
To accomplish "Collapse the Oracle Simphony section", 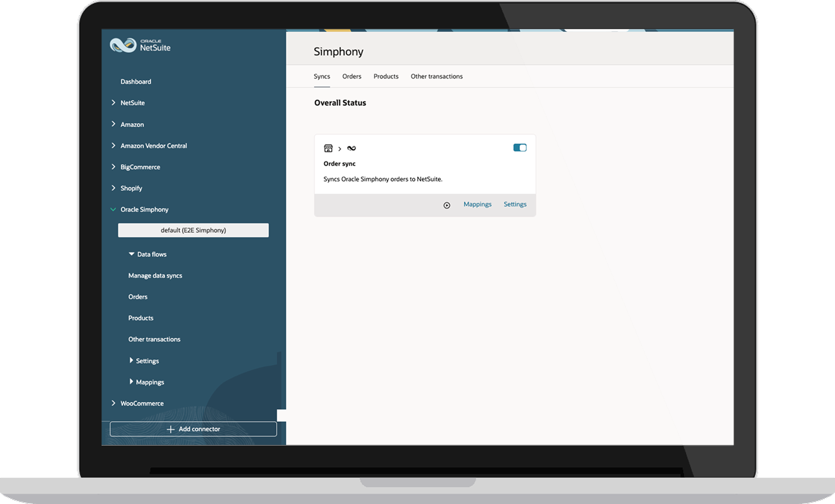I will coord(114,210).
